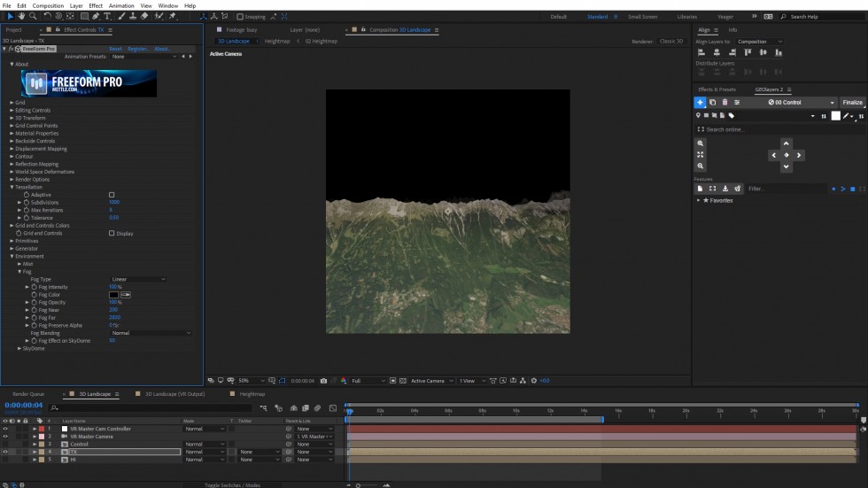This screenshot has height=488, width=868.
Task: Open the Fog Type dropdown
Action: (x=138, y=279)
